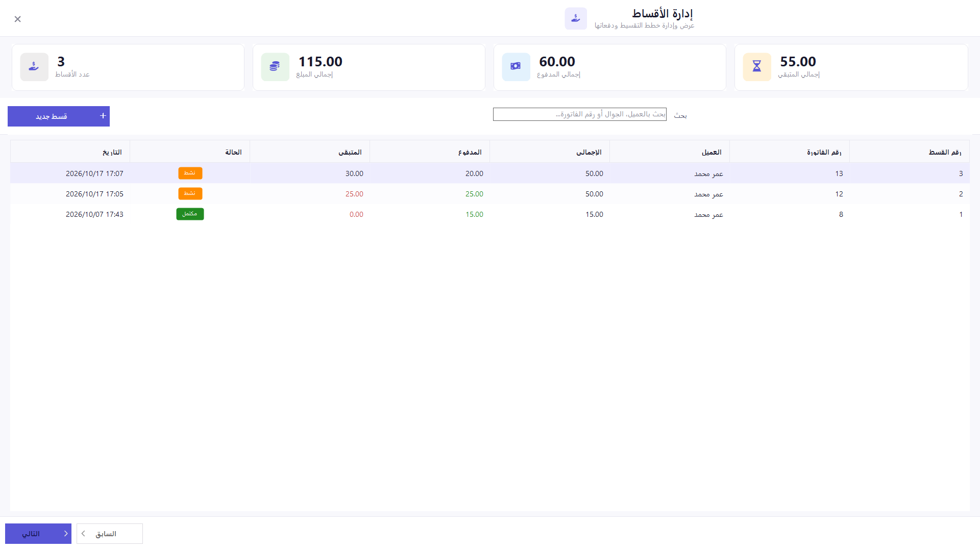
Task: Focus the search field for customer or invoice
Action: (579, 114)
